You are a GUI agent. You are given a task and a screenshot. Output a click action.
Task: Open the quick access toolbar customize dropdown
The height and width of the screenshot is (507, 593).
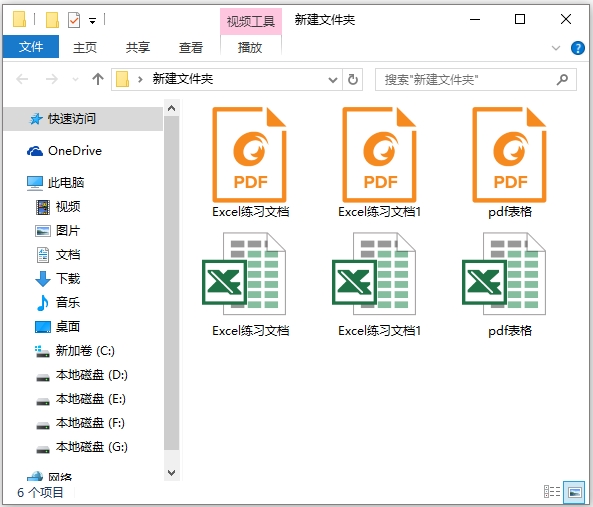pyautogui.click(x=92, y=20)
